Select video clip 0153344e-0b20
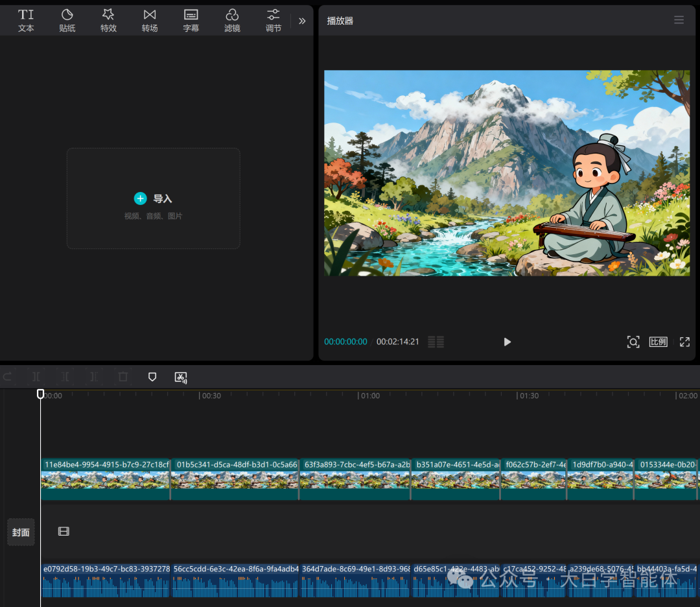 coord(666,479)
